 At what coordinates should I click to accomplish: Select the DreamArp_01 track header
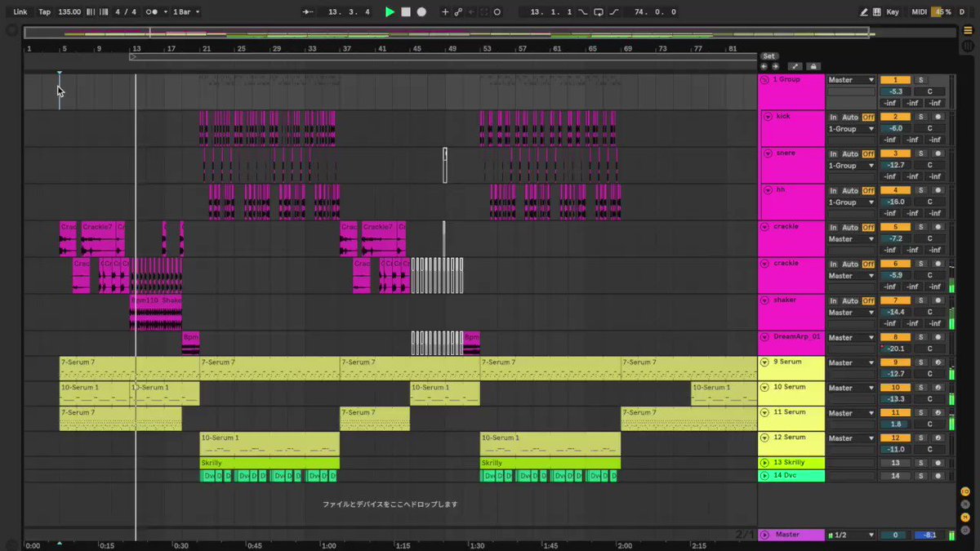(791, 343)
